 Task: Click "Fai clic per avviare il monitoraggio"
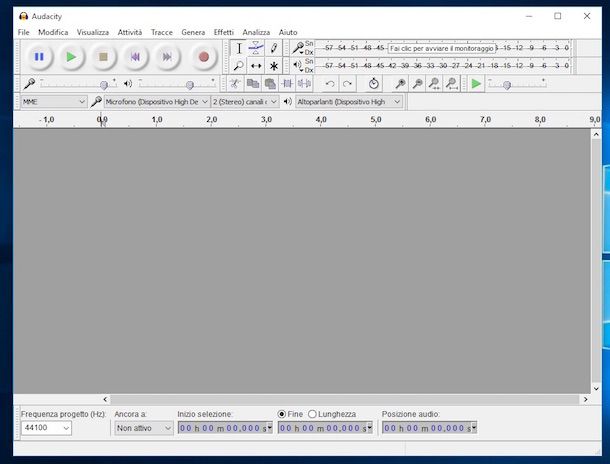click(x=442, y=48)
